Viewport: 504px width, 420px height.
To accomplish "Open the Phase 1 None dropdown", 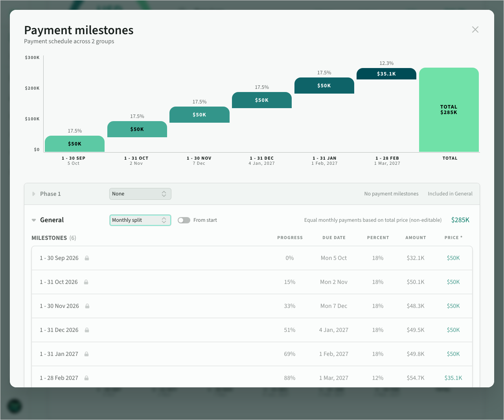I will pyautogui.click(x=140, y=194).
